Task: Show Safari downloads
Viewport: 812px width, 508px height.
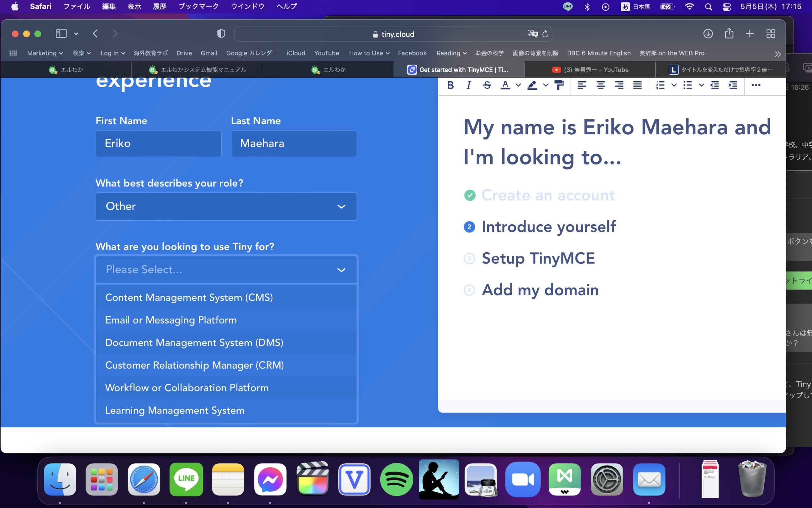Action: 708,34
